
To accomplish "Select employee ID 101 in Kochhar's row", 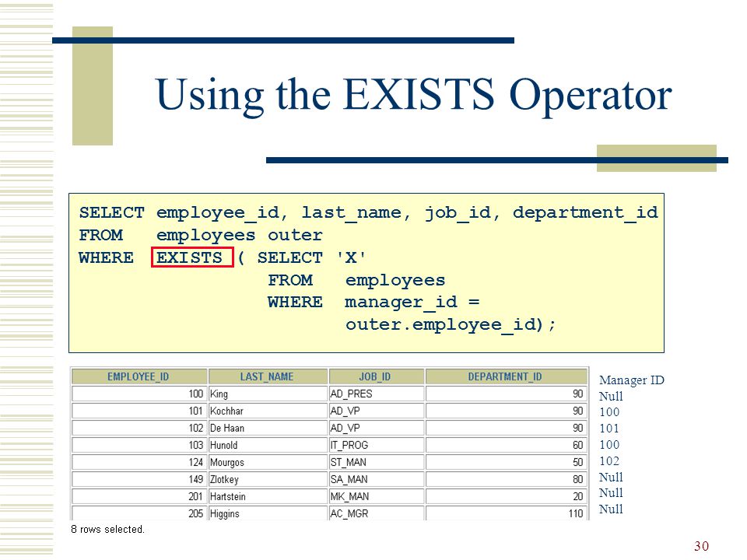I will (139, 411).
